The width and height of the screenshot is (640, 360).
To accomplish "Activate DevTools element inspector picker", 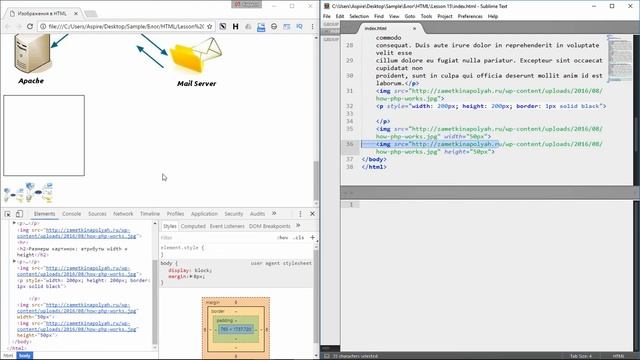I will coord(8,214).
